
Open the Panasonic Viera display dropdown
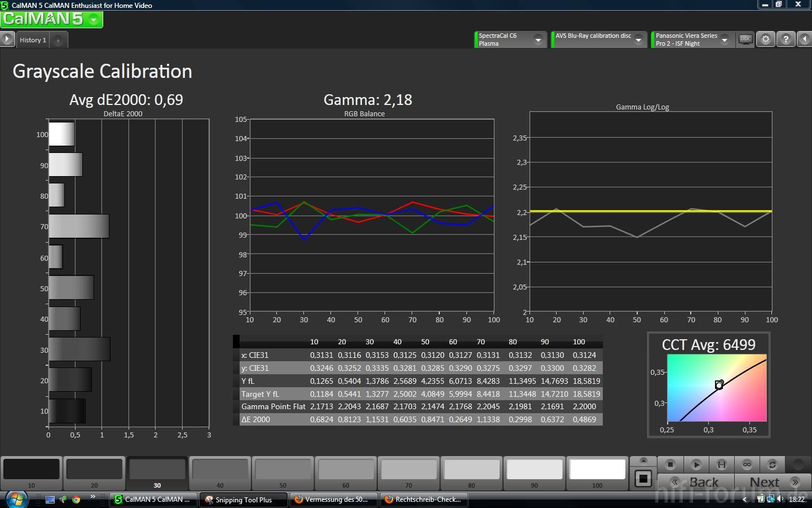point(725,40)
